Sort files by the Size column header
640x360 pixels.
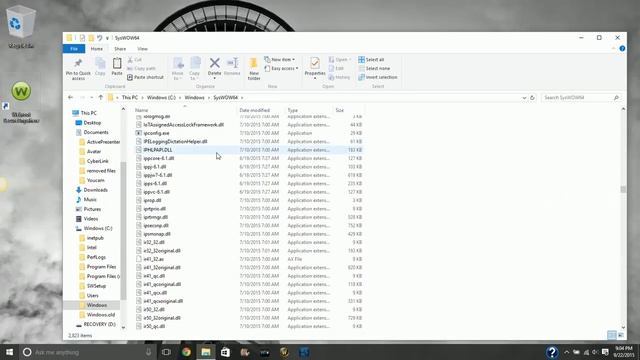(340, 110)
